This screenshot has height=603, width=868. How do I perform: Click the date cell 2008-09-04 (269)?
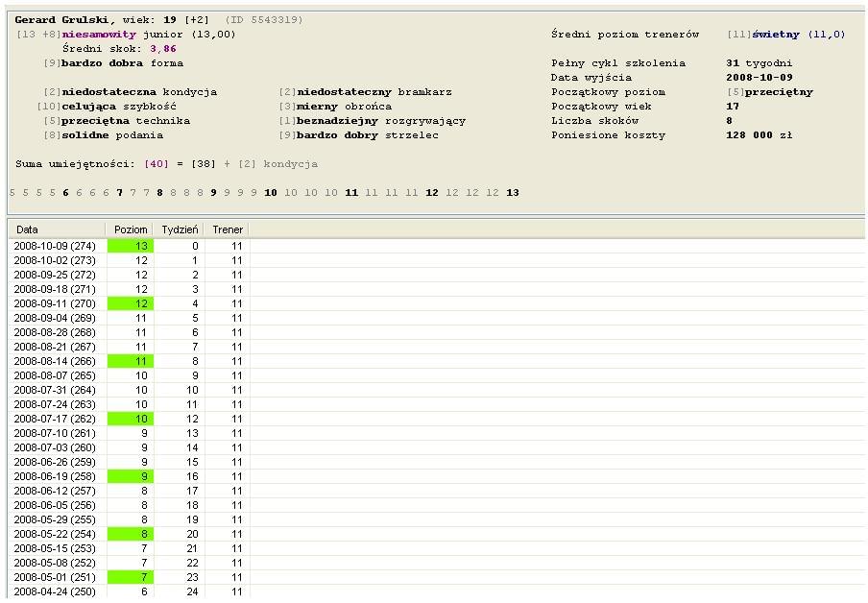click(55, 318)
